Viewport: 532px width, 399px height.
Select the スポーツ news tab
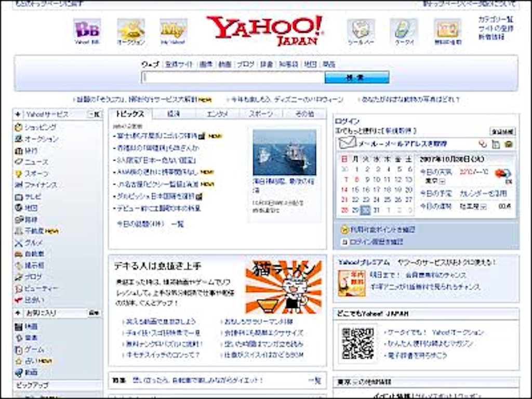[x=261, y=114]
